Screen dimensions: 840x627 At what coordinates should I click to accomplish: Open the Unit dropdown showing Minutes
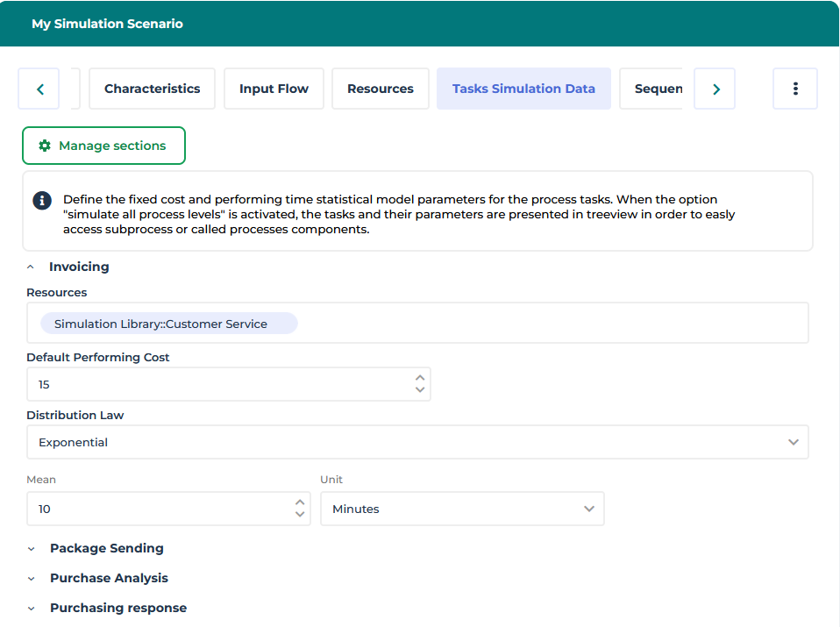click(x=462, y=509)
